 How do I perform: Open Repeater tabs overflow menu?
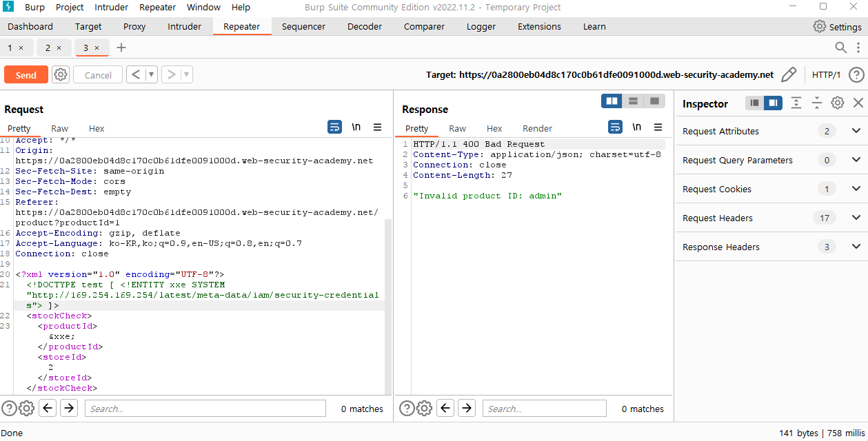pos(858,48)
